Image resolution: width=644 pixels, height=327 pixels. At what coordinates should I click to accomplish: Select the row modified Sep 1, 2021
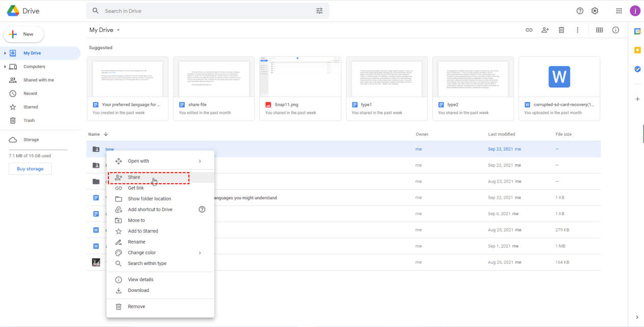pos(344,246)
